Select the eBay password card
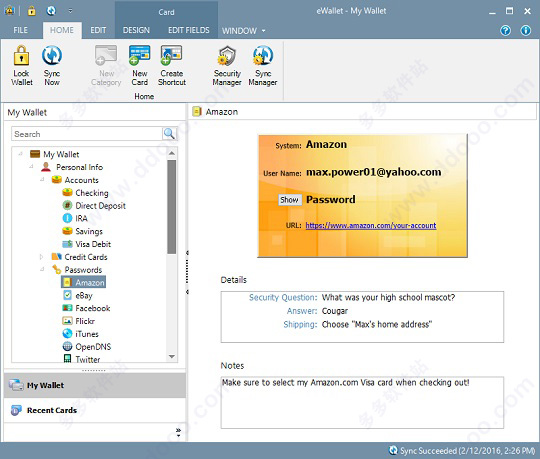The image size is (540, 459). 78,295
